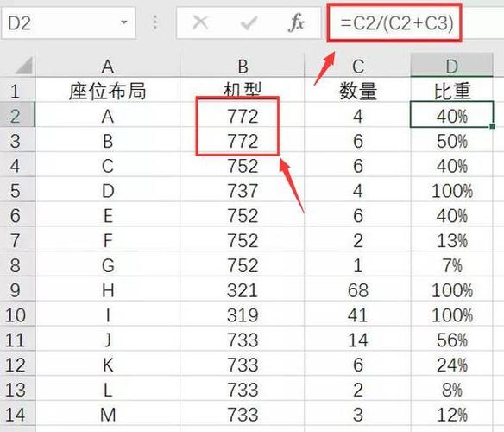This screenshot has width=504, height=432.
Task: Click the 比重 header cell
Action: point(451,91)
